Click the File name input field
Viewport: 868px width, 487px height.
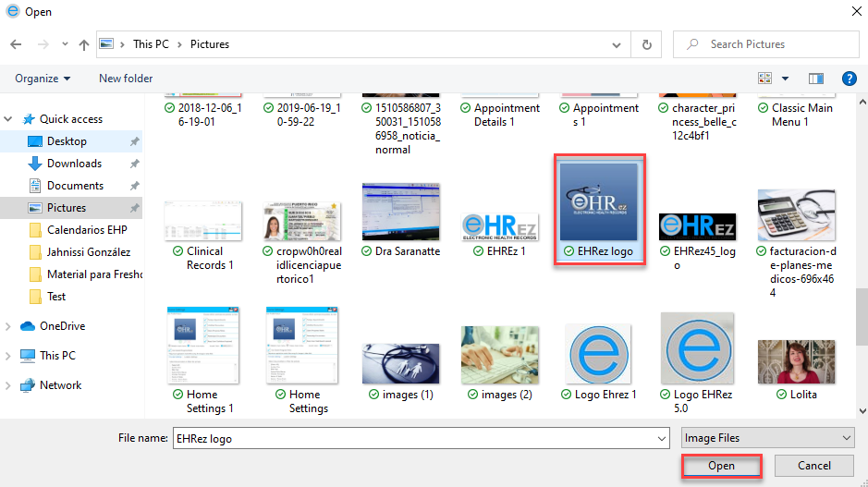point(413,438)
